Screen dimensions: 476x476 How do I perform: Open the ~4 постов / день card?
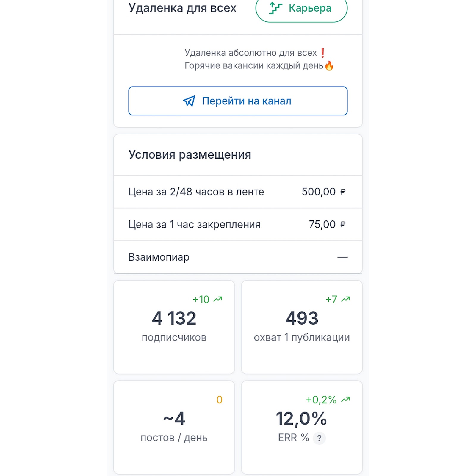[174, 427]
